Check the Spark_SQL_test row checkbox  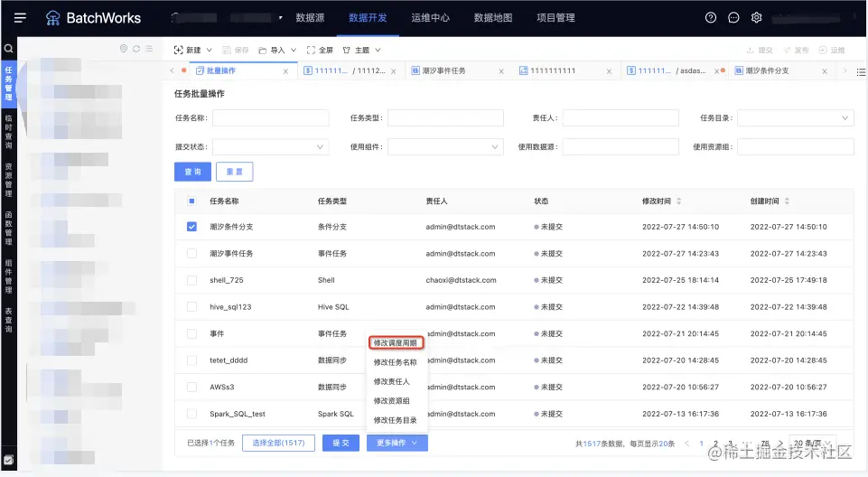pos(191,414)
